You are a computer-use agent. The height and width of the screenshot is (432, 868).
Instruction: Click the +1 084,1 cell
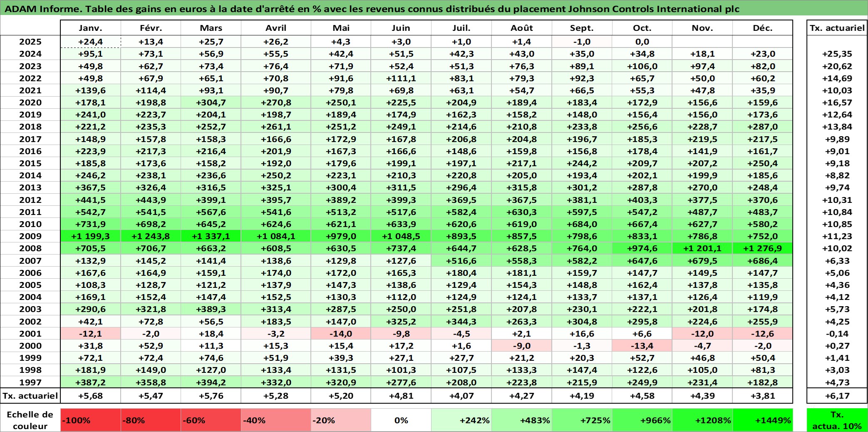click(x=276, y=236)
